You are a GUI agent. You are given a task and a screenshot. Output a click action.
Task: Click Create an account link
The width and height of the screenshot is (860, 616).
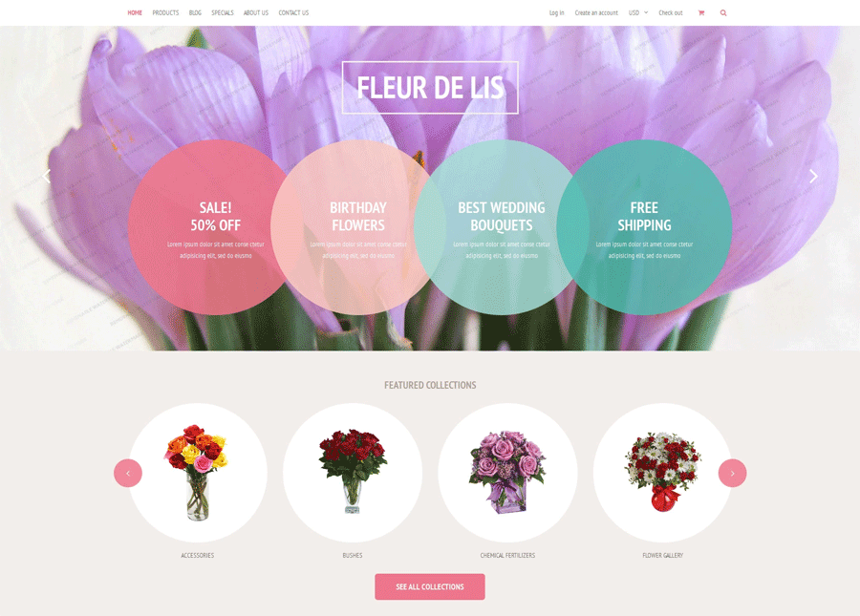pos(596,12)
